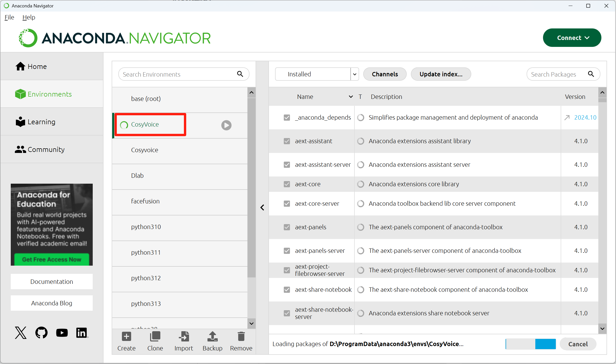Open the YouTube social icon
Screen dimensions: 616x364
point(62,333)
